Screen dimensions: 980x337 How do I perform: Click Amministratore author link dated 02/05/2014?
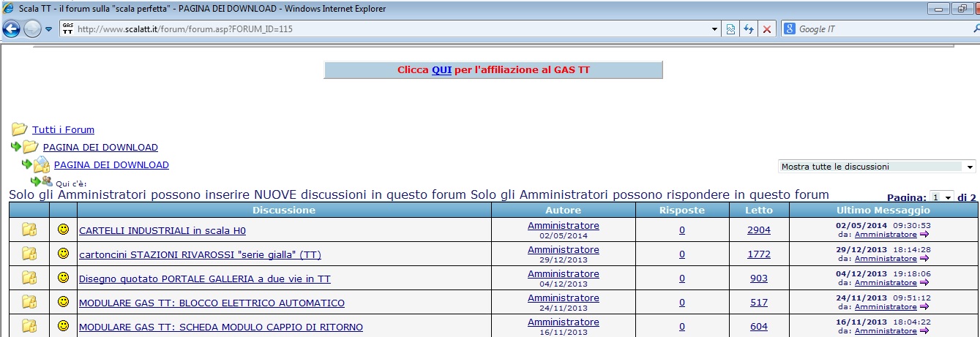[563, 225]
